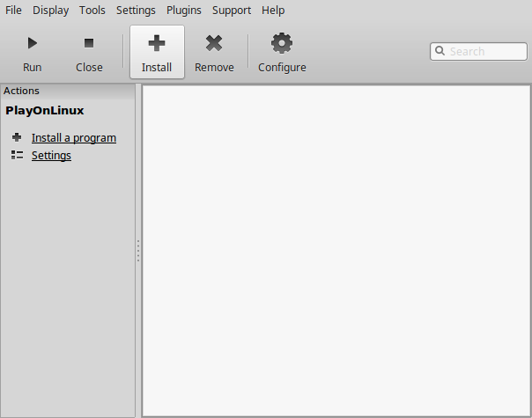This screenshot has width=532, height=418.
Task: Focus the Search input field
Action: pos(478,52)
